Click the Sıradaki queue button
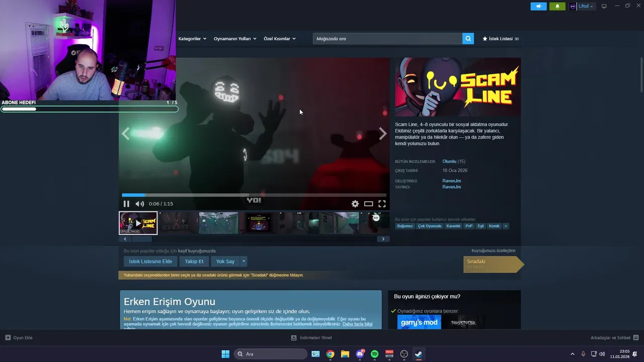The image size is (644, 362). pyautogui.click(x=493, y=264)
